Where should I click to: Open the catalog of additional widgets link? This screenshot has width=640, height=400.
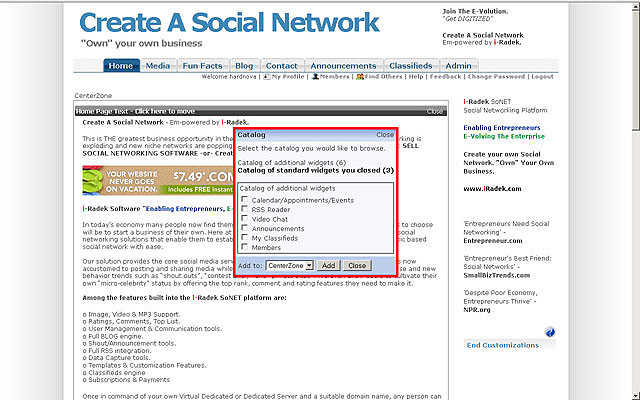tap(291, 162)
